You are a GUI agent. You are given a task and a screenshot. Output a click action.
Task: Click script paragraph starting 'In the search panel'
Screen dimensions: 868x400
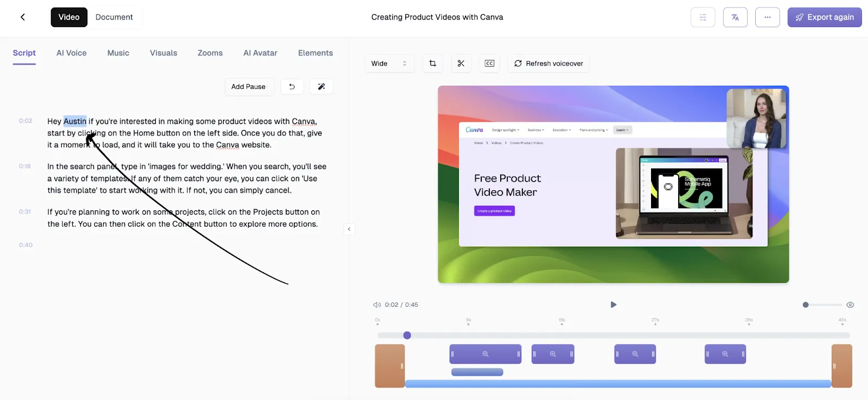pyautogui.click(x=187, y=178)
